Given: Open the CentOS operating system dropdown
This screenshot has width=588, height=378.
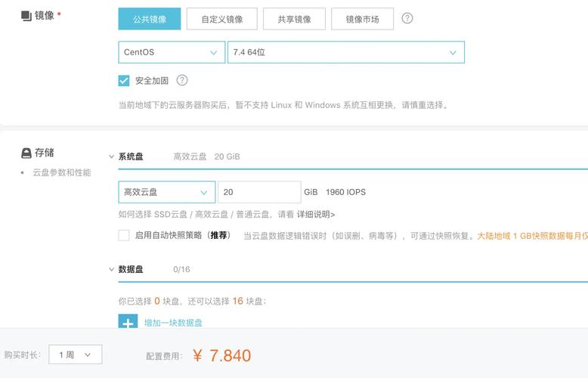Looking at the screenshot, I should tap(172, 52).
